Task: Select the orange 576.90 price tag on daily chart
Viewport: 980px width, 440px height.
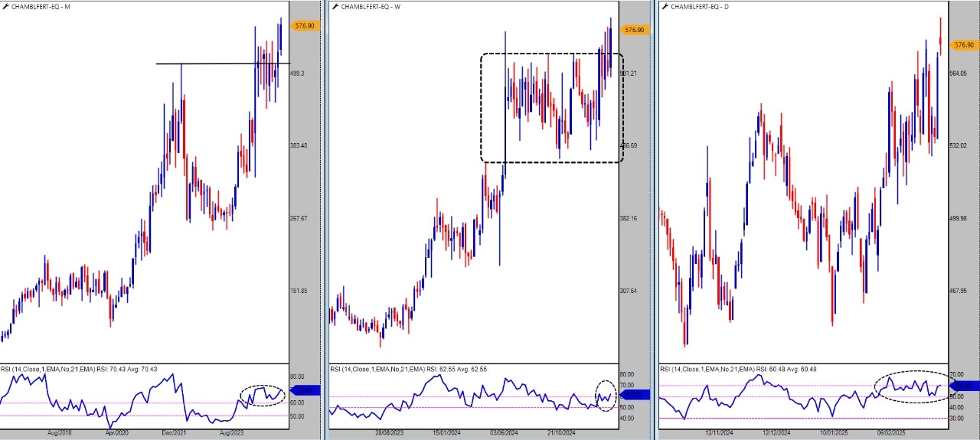Action: [963, 45]
